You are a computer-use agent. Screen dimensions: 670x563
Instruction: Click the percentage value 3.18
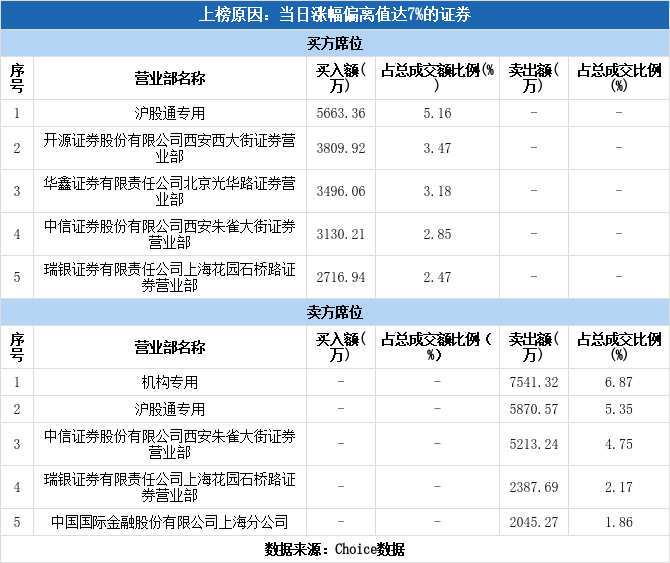pos(437,191)
